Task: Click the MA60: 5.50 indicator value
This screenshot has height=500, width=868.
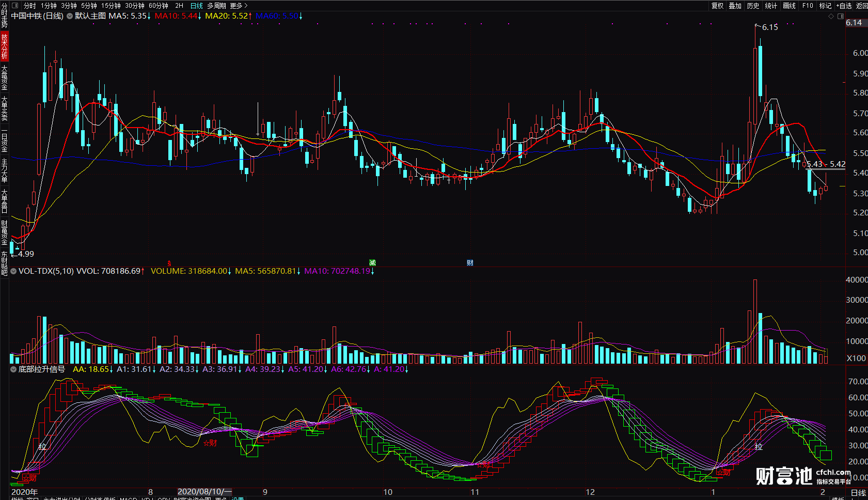Action: [279, 16]
